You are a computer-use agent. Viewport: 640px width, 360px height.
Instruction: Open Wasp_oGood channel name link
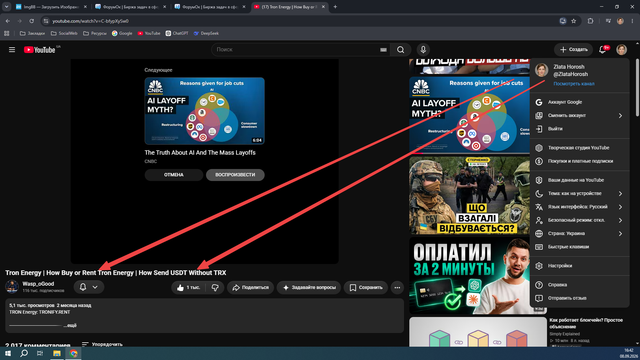[x=38, y=284]
